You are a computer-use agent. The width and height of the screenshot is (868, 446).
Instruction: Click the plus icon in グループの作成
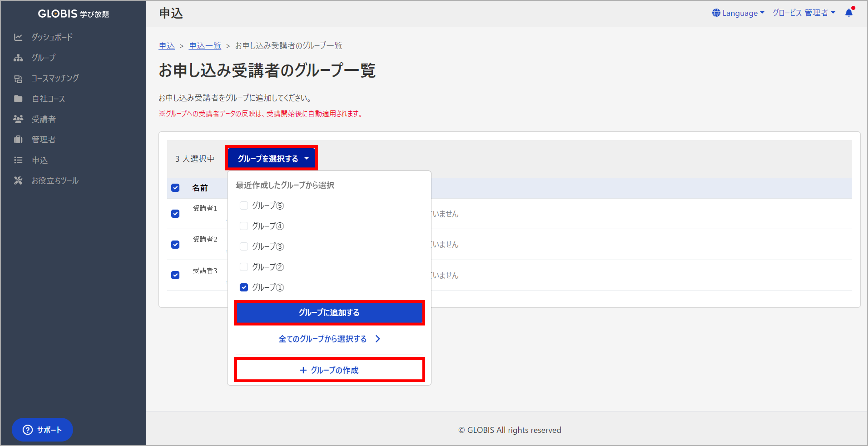point(303,370)
